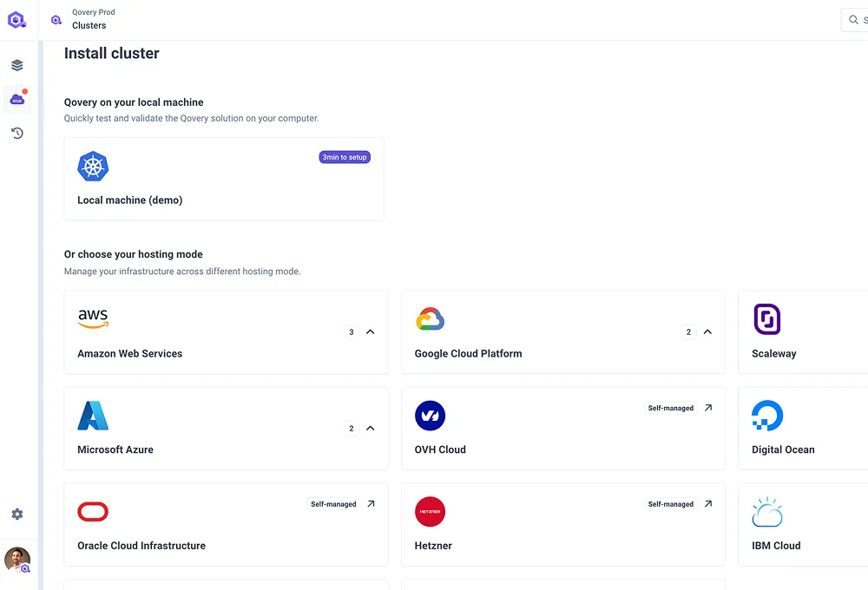This screenshot has width=868, height=590.
Task: Click the Oracle Cloud Infrastructure logo
Action: [93, 512]
